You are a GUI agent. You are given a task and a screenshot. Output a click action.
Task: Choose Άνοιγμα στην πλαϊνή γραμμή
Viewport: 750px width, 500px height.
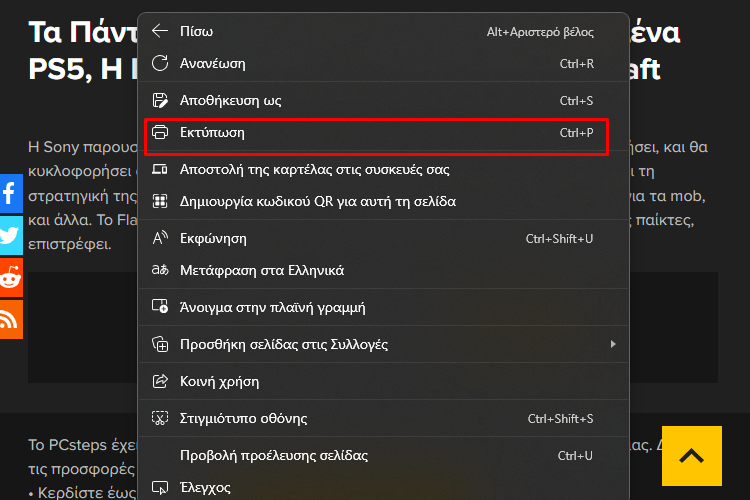tap(384, 307)
